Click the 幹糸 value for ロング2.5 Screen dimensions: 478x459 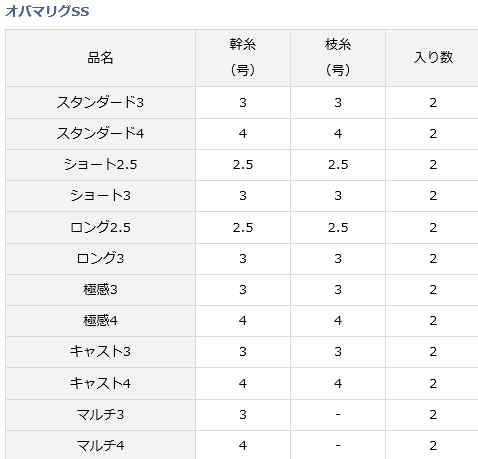[x=243, y=227]
